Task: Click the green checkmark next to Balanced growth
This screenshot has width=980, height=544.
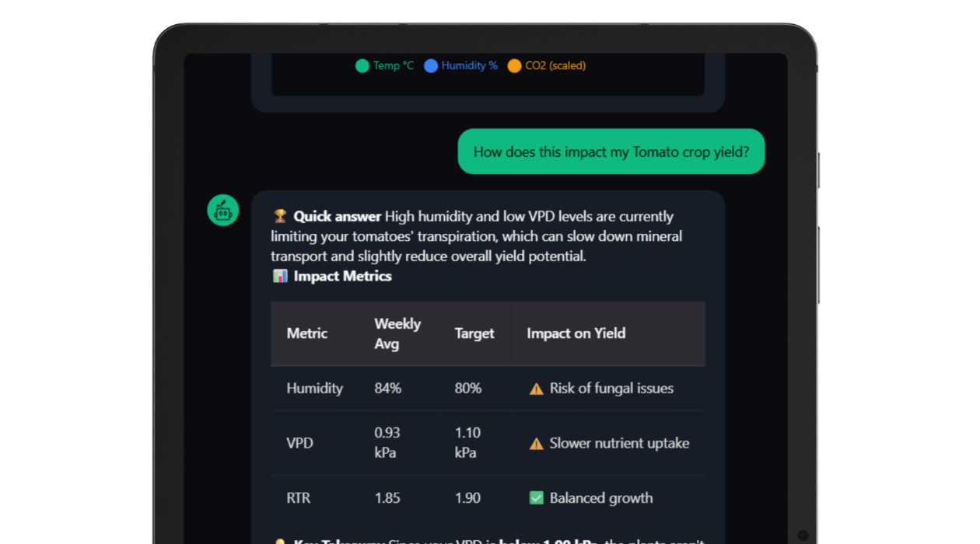Action: (x=536, y=498)
